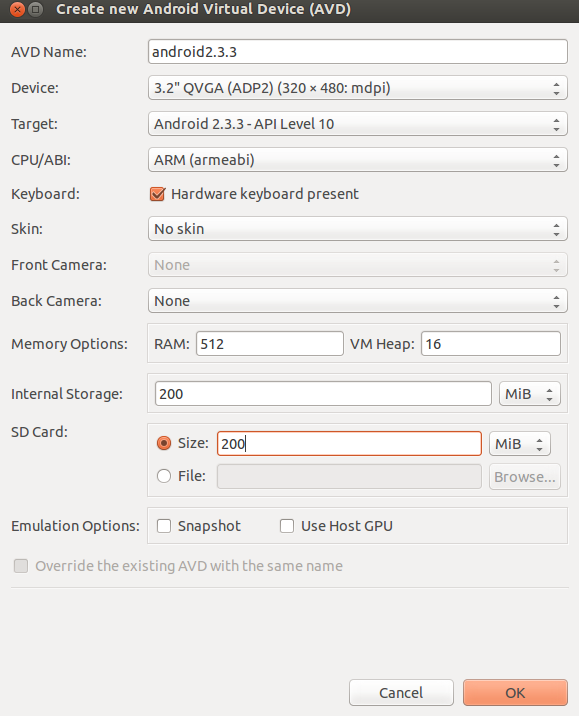This screenshot has height=716, width=579.
Task: Select the SD Card Size radio button
Action: point(164,443)
